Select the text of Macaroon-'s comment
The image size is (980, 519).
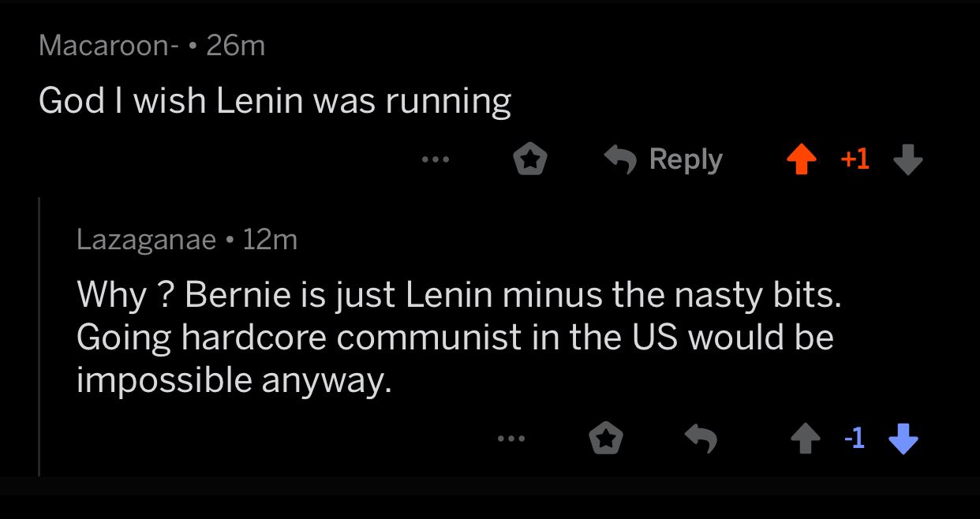(x=275, y=99)
